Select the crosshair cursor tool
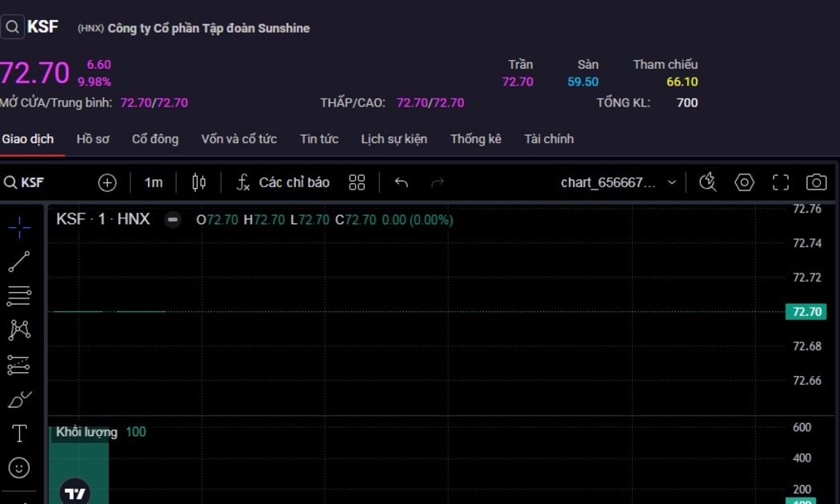 pos(19,228)
